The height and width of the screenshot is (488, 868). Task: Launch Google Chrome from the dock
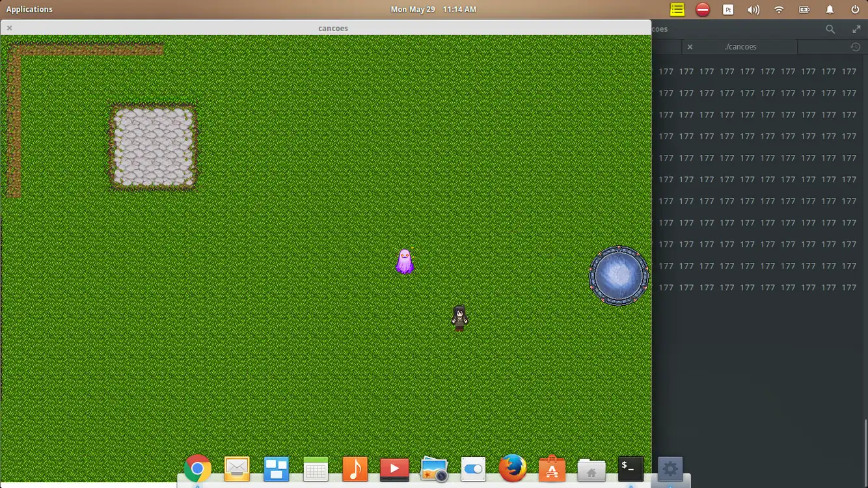pos(197,468)
